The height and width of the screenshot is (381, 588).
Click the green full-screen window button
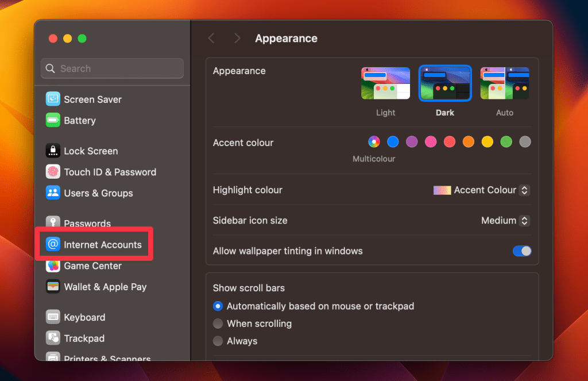(82, 39)
